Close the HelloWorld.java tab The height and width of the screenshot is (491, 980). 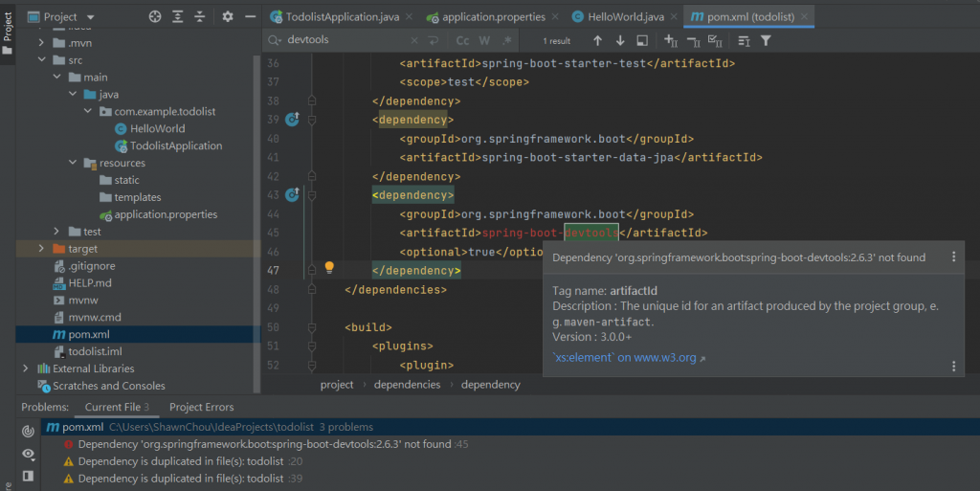pos(673,17)
